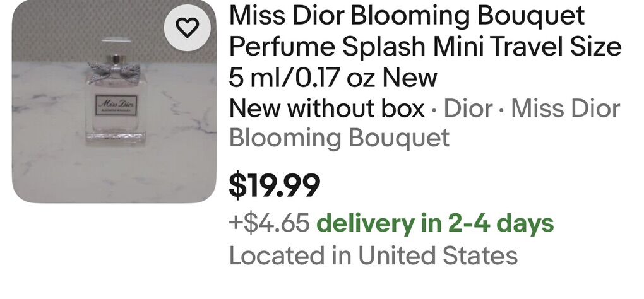Select the "New without box" condition text

point(326,109)
